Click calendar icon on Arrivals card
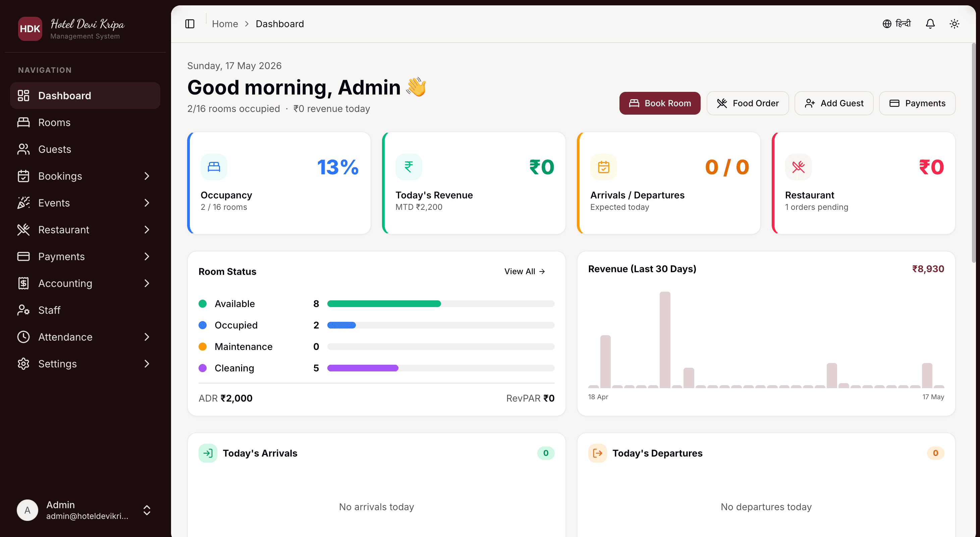This screenshot has height=537, width=980. 603,167
